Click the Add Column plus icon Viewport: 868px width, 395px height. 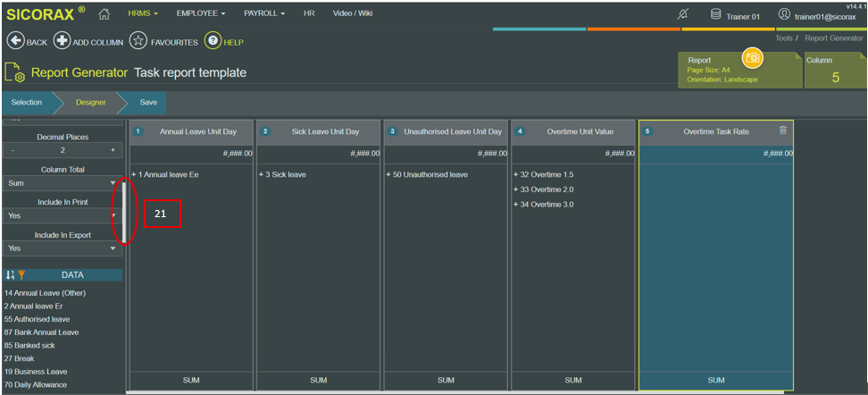pos(62,41)
